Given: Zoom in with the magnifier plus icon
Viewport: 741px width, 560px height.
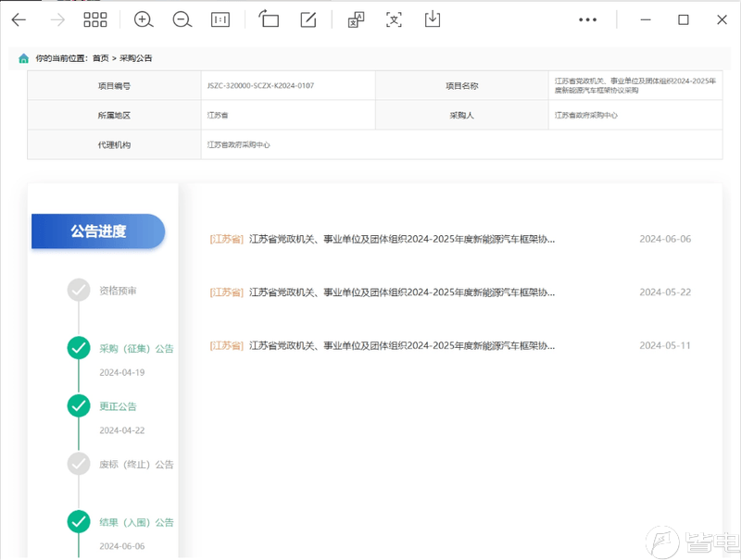Looking at the screenshot, I should (x=144, y=19).
